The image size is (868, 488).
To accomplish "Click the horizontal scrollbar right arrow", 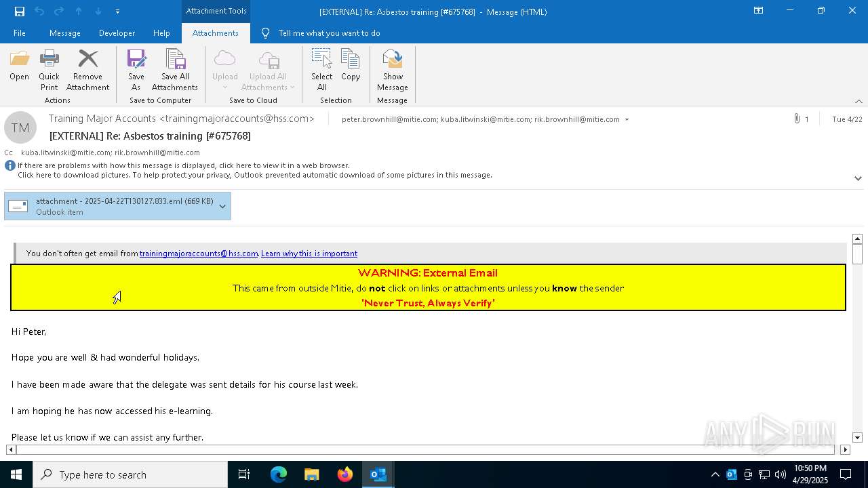I will pyautogui.click(x=845, y=449).
